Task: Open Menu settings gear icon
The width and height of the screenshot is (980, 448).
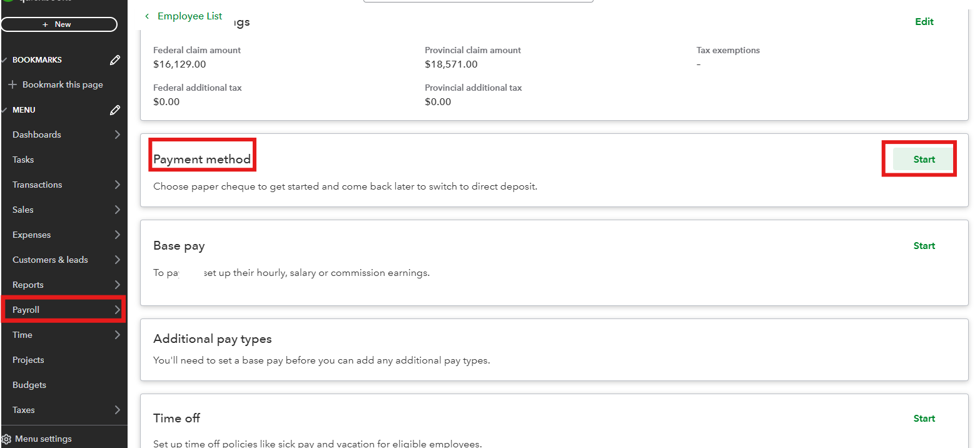Action: pyautogui.click(x=6, y=439)
